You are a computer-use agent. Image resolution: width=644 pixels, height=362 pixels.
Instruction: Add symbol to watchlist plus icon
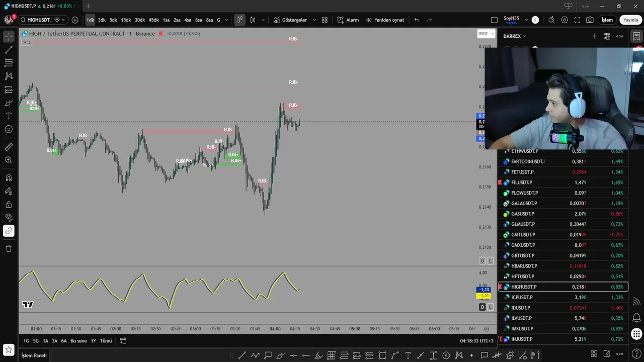594,36
